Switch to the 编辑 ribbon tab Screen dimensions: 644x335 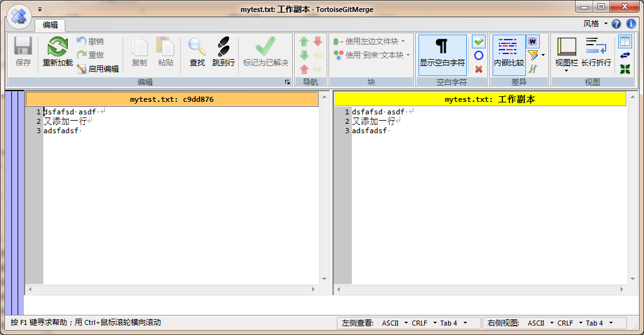[50, 25]
